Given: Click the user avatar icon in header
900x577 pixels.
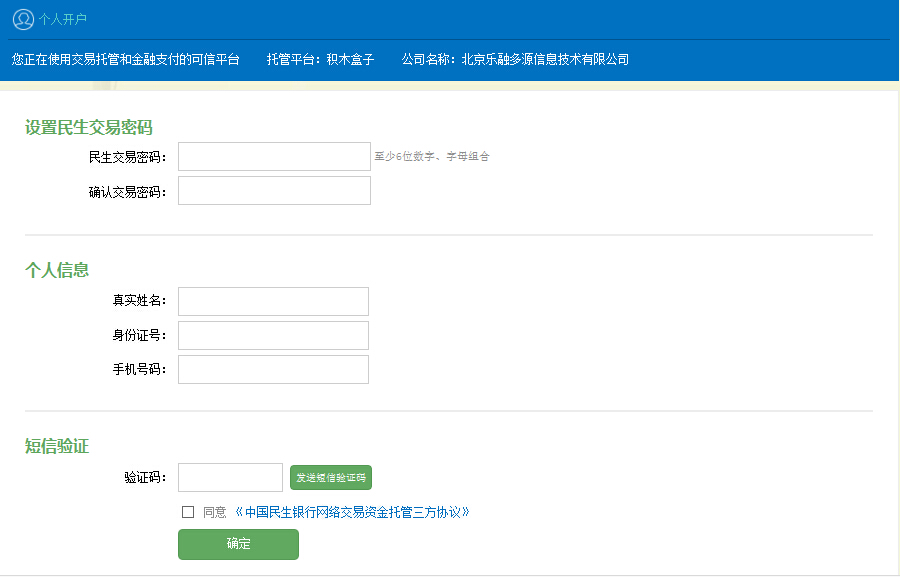Looking at the screenshot, I should (x=23, y=20).
